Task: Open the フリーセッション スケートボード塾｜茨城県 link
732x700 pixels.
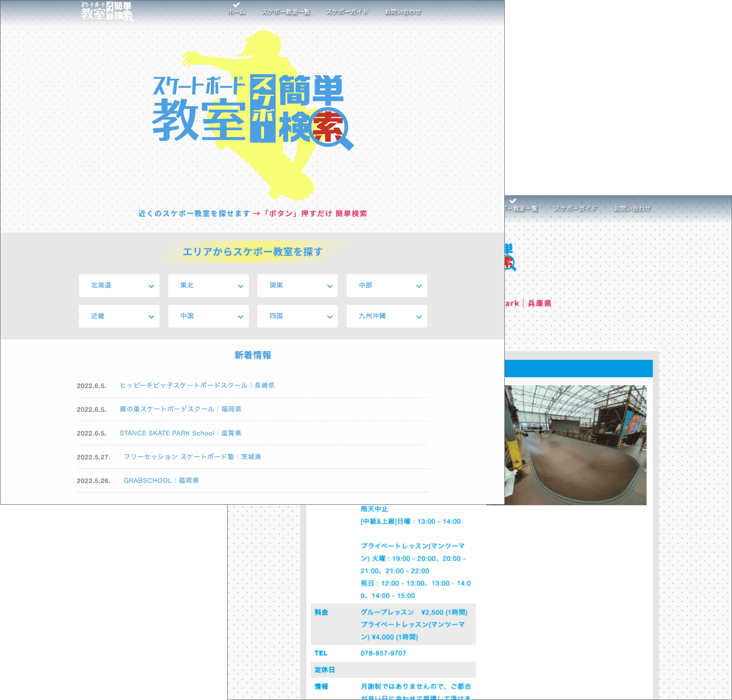Action: [192, 457]
